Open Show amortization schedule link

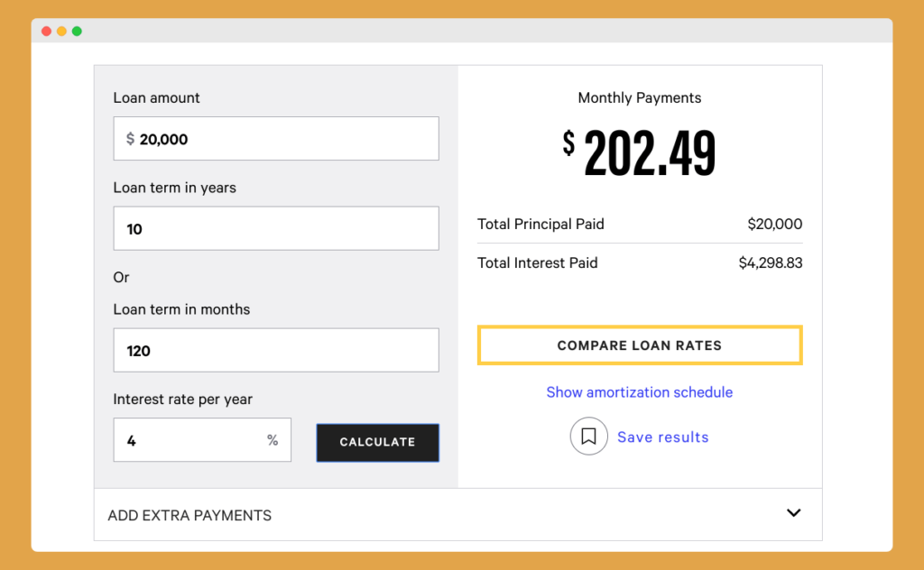(640, 392)
